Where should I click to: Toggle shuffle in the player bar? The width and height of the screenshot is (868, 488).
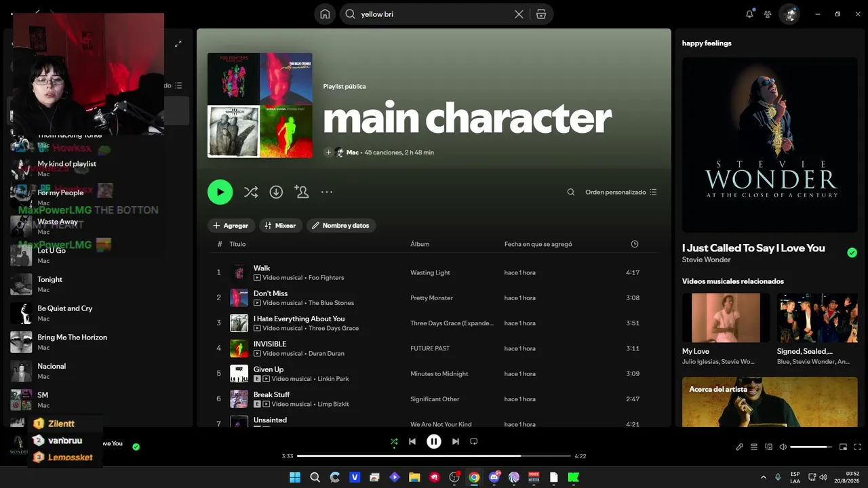point(394,442)
